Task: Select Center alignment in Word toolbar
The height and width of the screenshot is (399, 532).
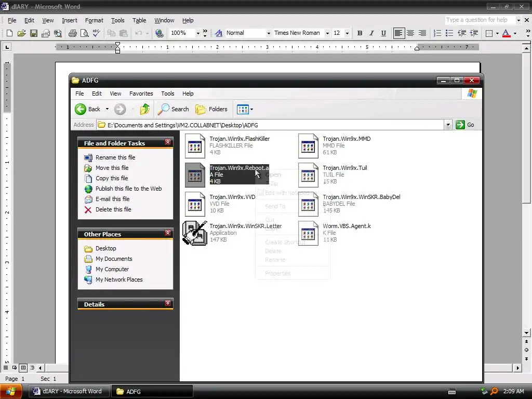Action: tap(410, 33)
